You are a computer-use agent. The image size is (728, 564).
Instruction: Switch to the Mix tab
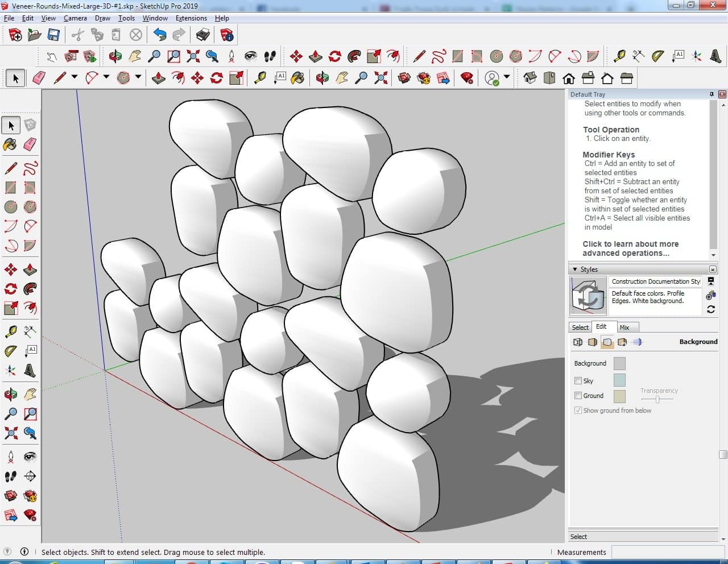click(624, 327)
